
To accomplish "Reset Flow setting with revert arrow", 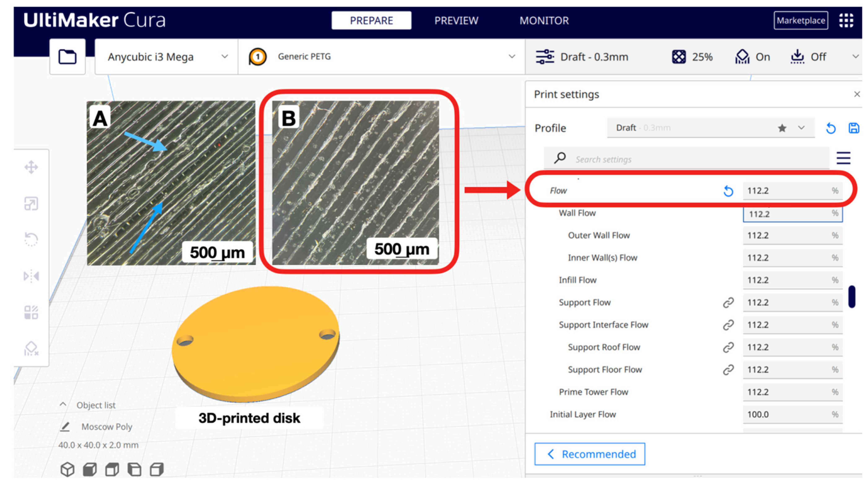I will [x=728, y=191].
